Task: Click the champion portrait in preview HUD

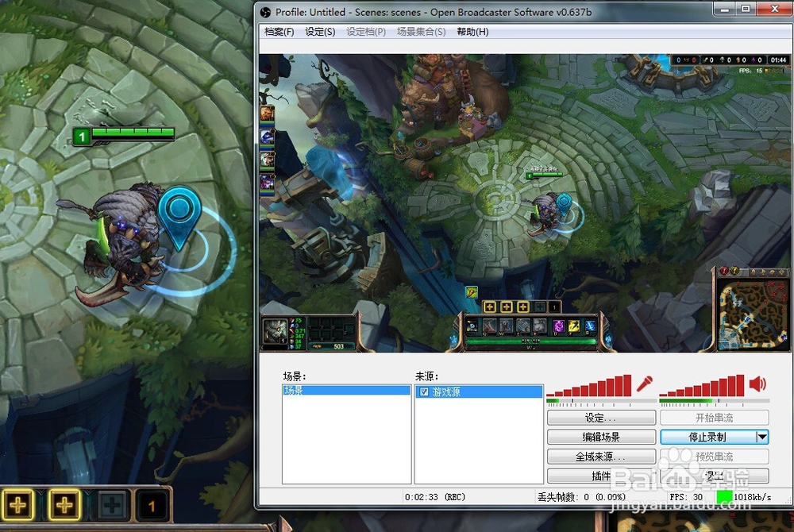Action: pyautogui.click(x=275, y=330)
